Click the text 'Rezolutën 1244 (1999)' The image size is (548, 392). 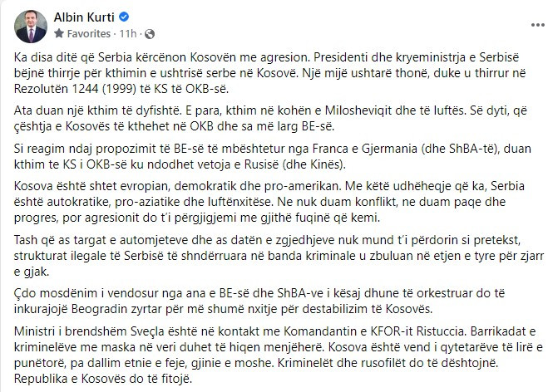pos(75,89)
